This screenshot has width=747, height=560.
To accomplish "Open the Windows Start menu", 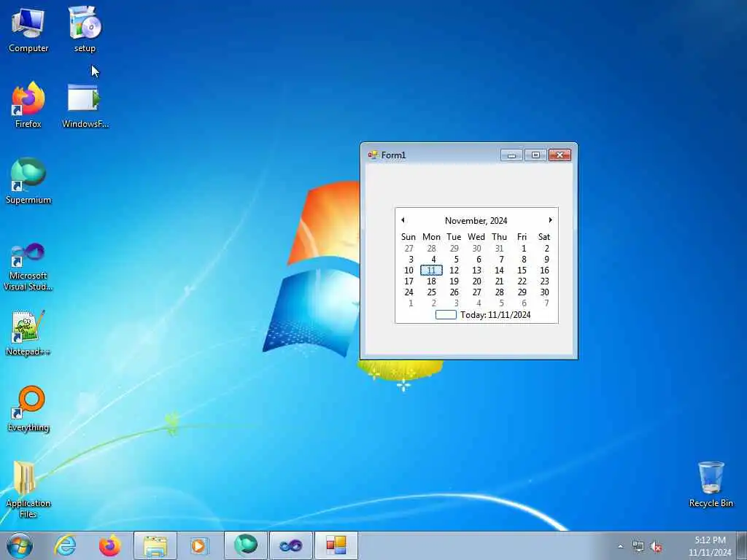I will [x=20, y=545].
